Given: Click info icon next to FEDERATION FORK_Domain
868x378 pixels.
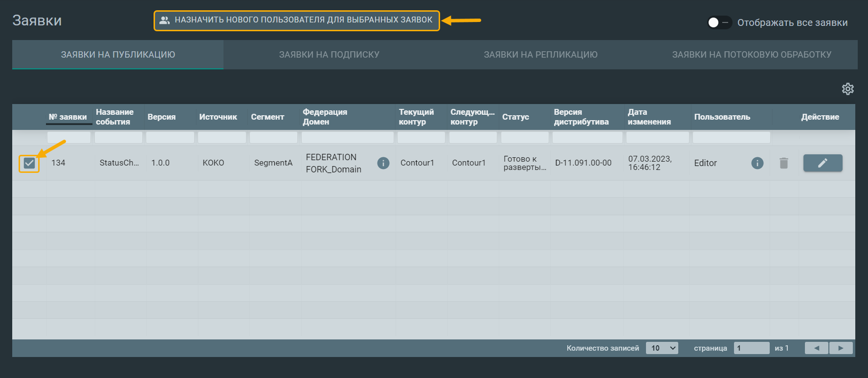Looking at the screenshot, I should (383, 163).
